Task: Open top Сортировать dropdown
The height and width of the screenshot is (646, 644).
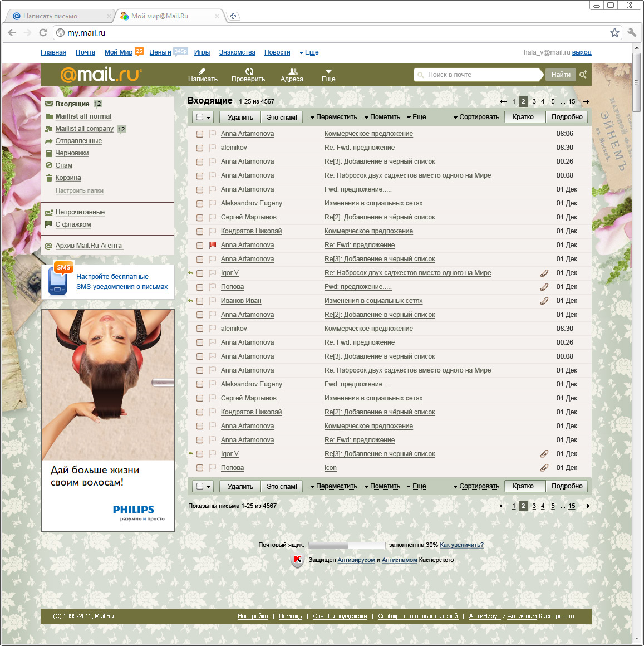Action: [x=476, y=117]
